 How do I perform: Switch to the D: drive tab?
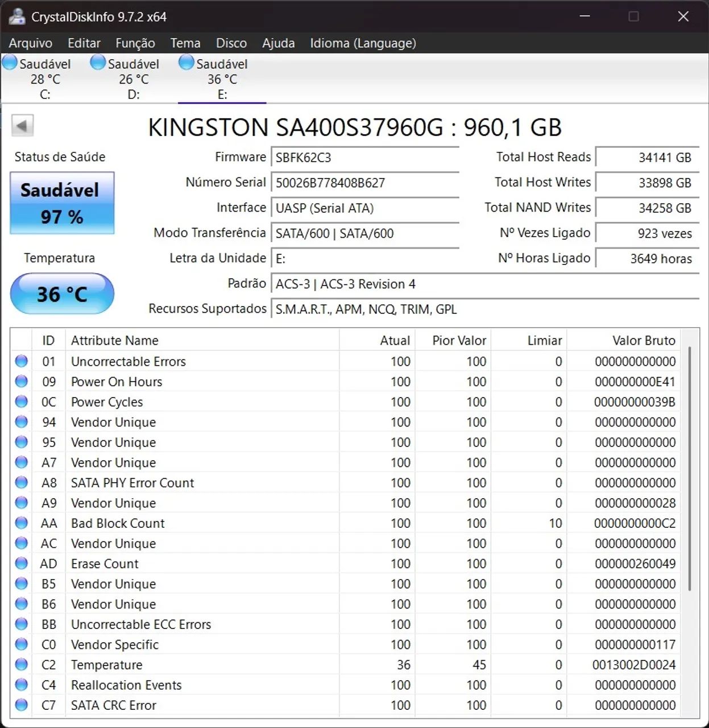point(132,78)
